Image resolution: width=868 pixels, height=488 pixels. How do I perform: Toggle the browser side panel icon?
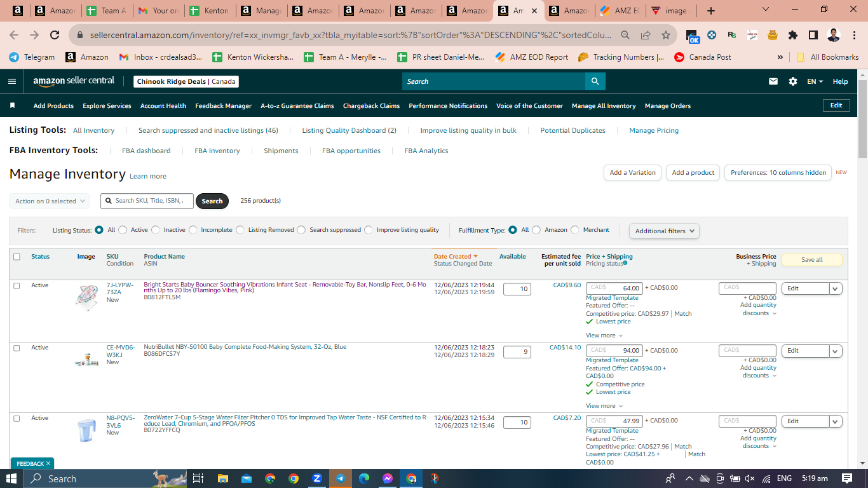coord(813,35)
